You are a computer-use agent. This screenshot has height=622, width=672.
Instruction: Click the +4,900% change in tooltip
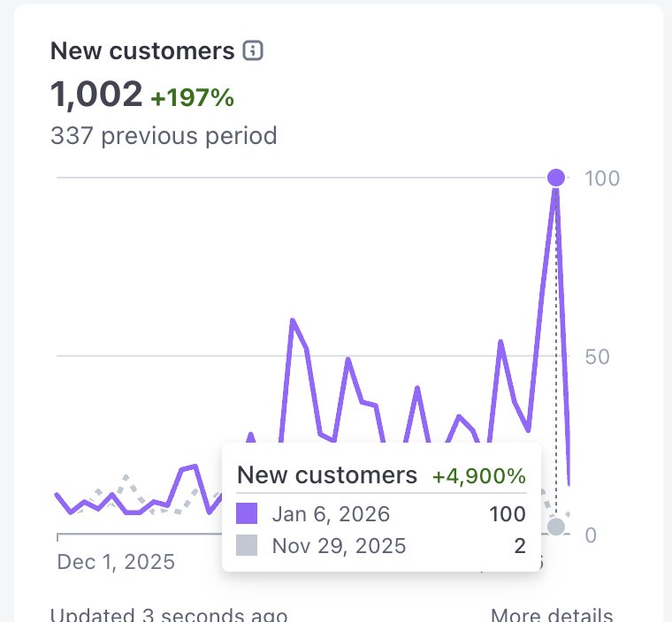coord(478,476)
